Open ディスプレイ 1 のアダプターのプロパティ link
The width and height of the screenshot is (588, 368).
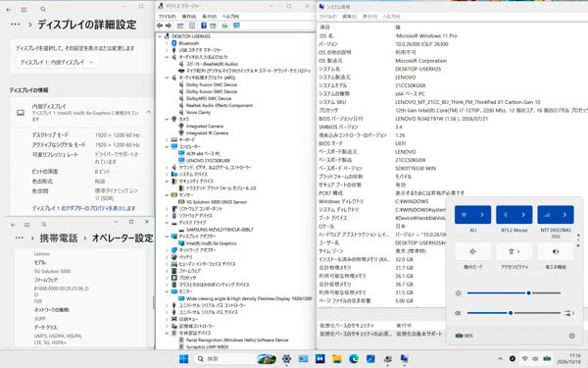pyautogui.click(x=83, y=208)
